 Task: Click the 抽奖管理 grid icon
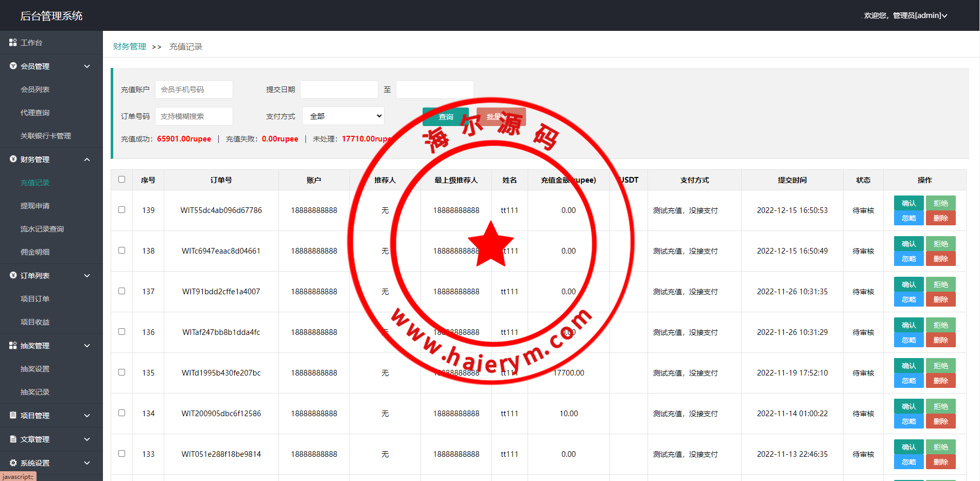[13, 346]
